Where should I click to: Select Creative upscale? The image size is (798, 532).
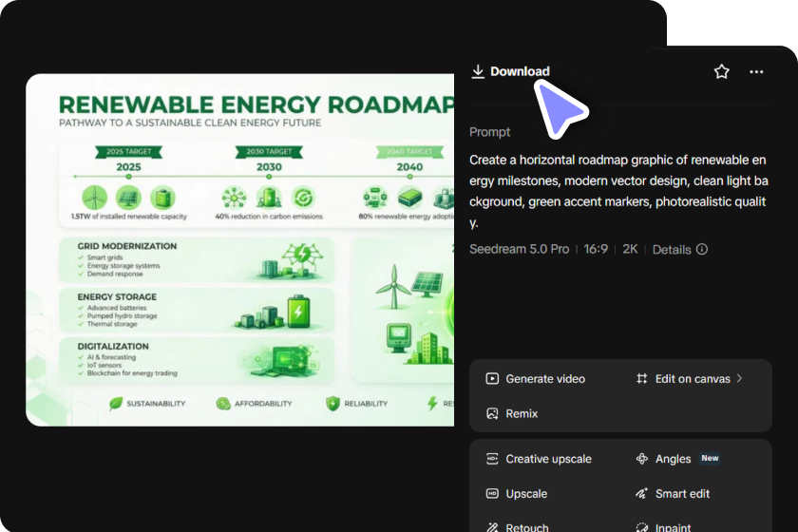pos(548,459)
